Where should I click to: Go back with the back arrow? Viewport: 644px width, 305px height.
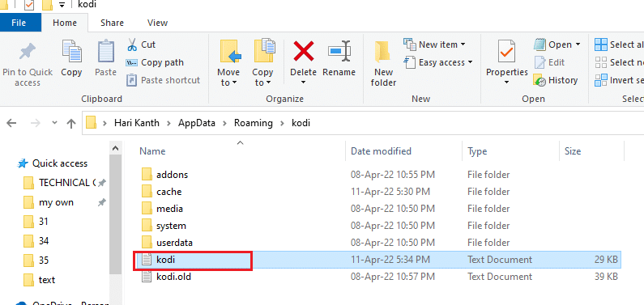click(11, 123)
